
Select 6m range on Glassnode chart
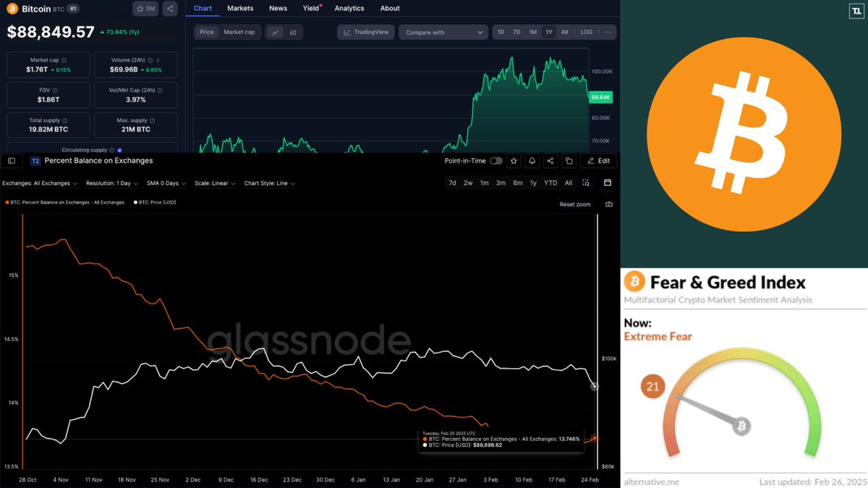coord(518,183)
